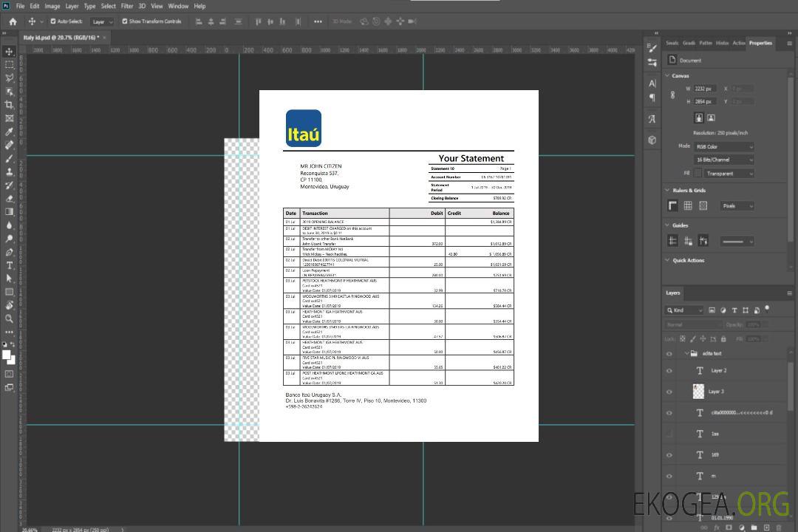Open the Filter menu
798x532 pixels.
[127, 6]
